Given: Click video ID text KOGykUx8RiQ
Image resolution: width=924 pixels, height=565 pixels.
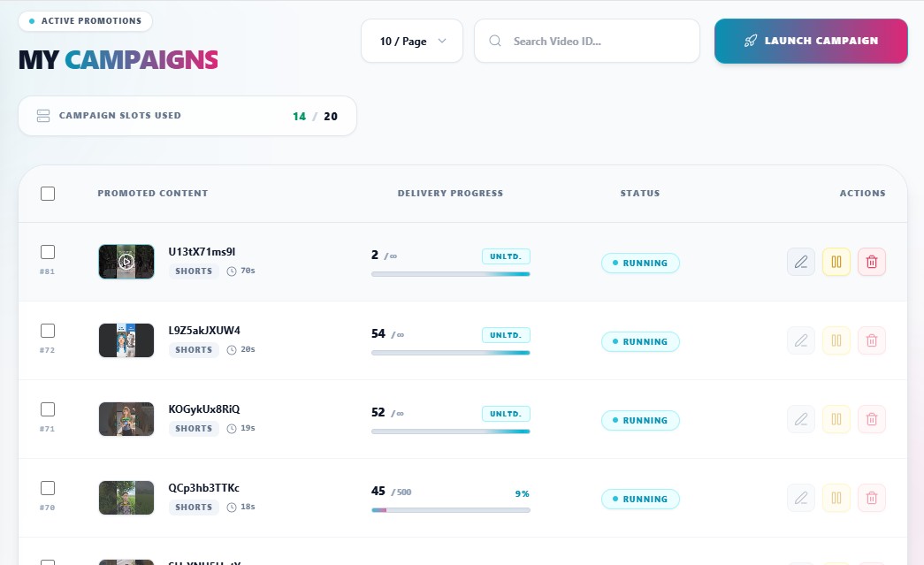Looking at the screenshot, I should point(204,408).
